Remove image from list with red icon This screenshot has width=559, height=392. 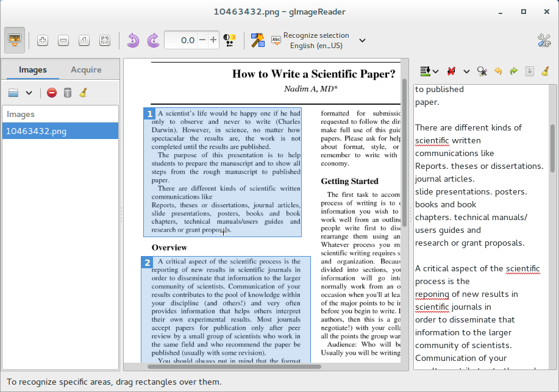tap(52, 93)
